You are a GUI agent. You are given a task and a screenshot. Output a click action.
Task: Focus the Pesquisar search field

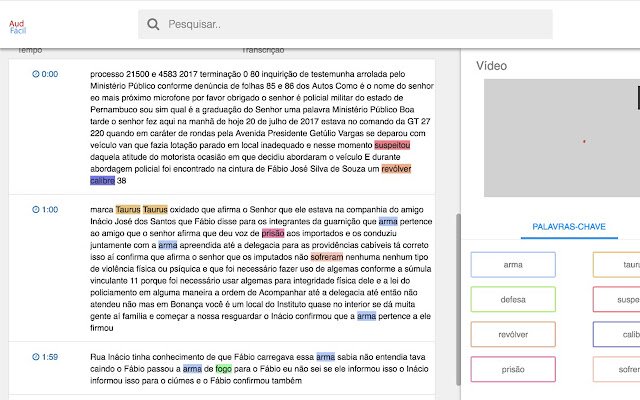[345, 24]
